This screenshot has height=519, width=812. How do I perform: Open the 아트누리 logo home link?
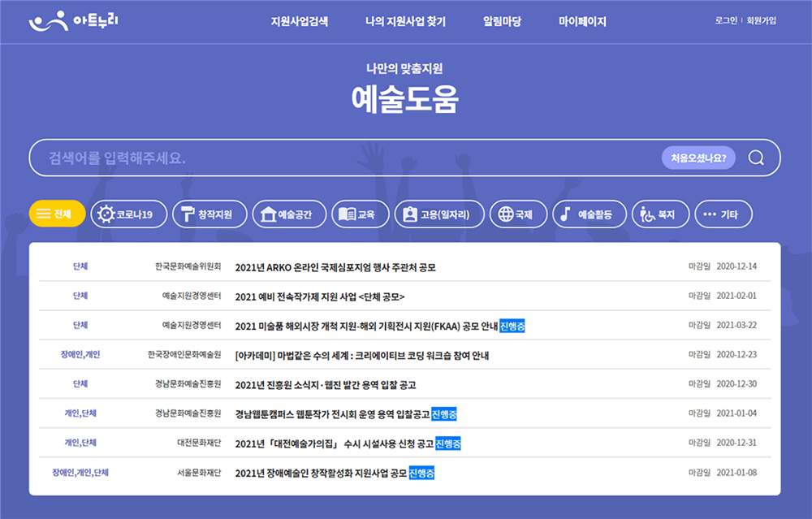(x=74, y=20)
